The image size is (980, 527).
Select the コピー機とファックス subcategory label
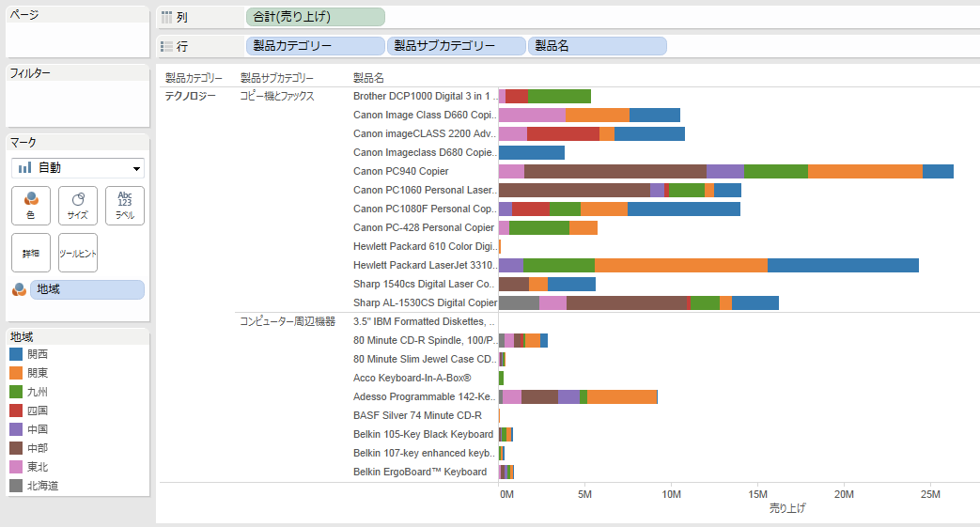277,96
